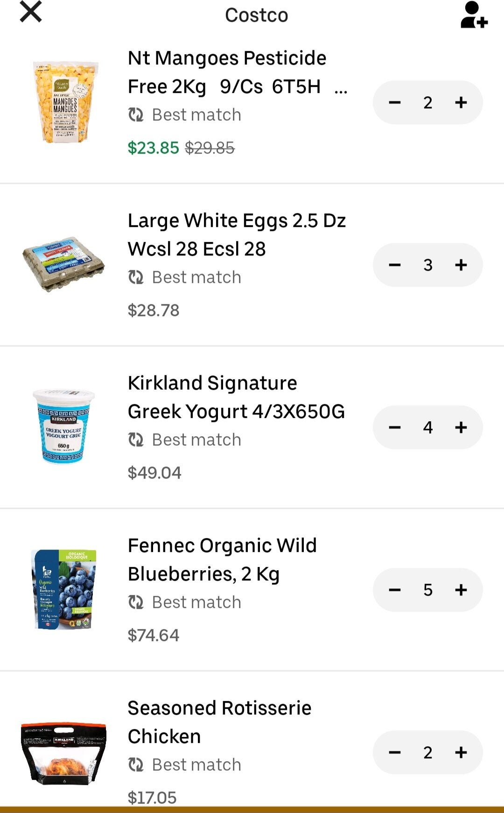Viewport: 504px width, 813px height.
Task: Increase Nt Mangoes quantity with plus
Action: (461, 102)
